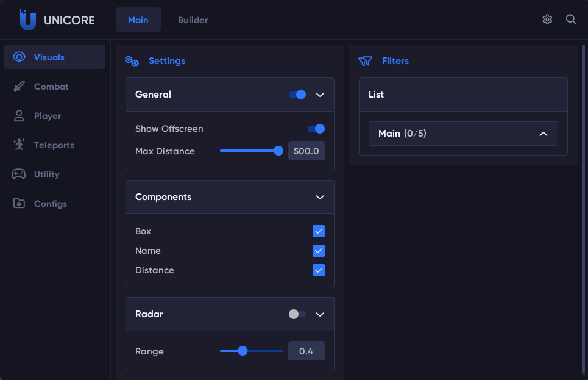This screenshot has width=588, height=380.
Task: Click the Radar Range slider handle
Action: tap(243, 351)
